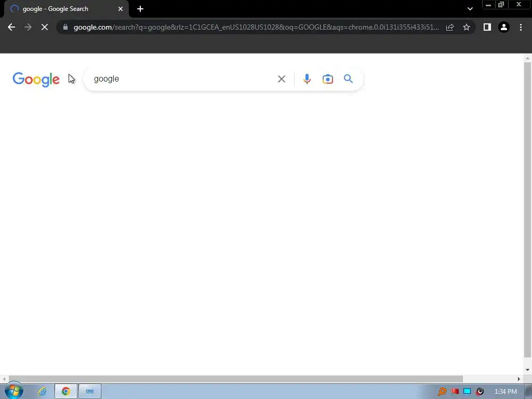Start voice search with microphone

pyautogui.click(x=307, y=79)
